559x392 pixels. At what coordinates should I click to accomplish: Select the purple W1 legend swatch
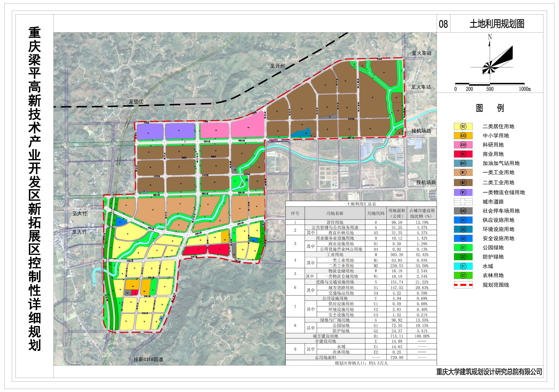[463, 192]
